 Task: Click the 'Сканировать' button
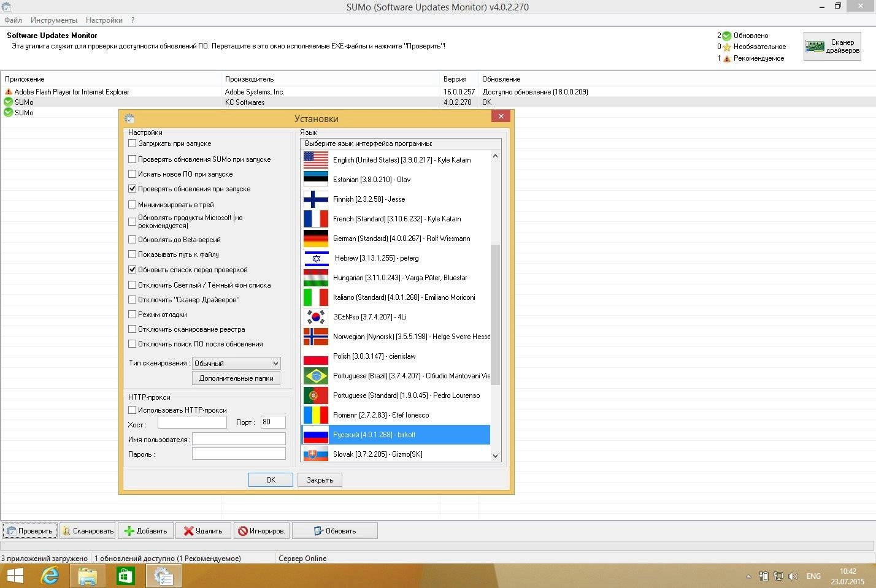[88, 531]
